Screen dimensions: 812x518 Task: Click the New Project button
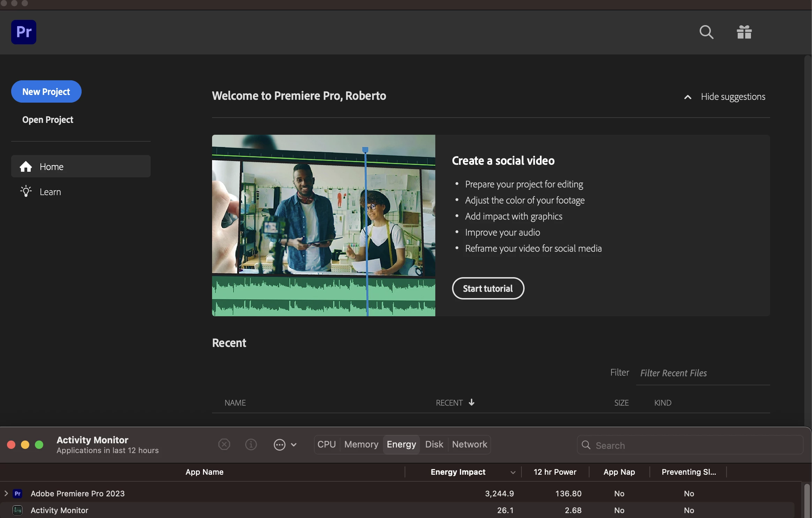[x=46, y=91]
